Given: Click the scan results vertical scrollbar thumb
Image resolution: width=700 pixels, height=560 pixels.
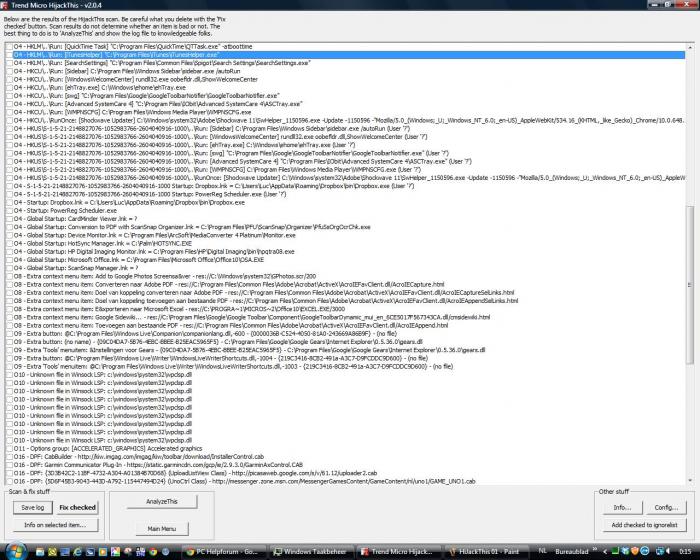Looking at the screenshot, I should [690, 285].
